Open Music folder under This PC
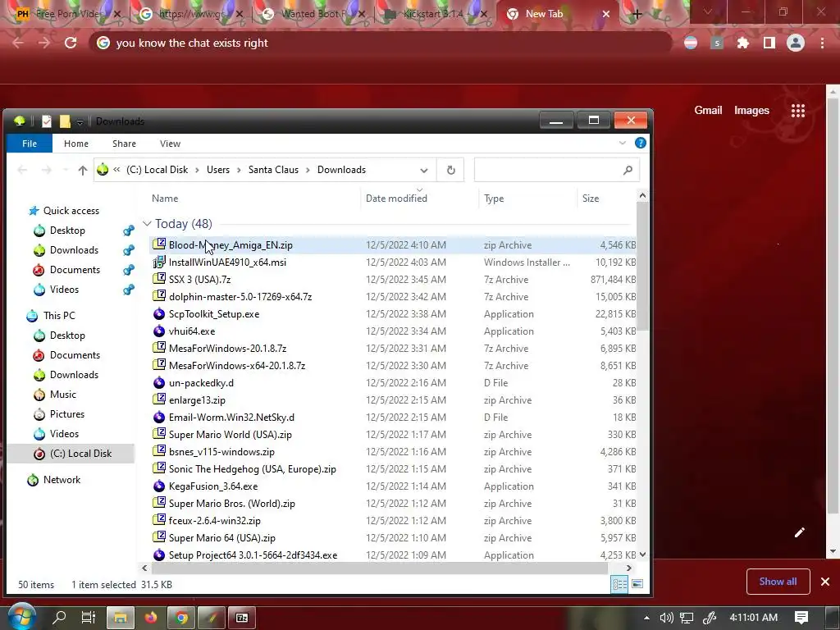 click(x=62, y=395)
